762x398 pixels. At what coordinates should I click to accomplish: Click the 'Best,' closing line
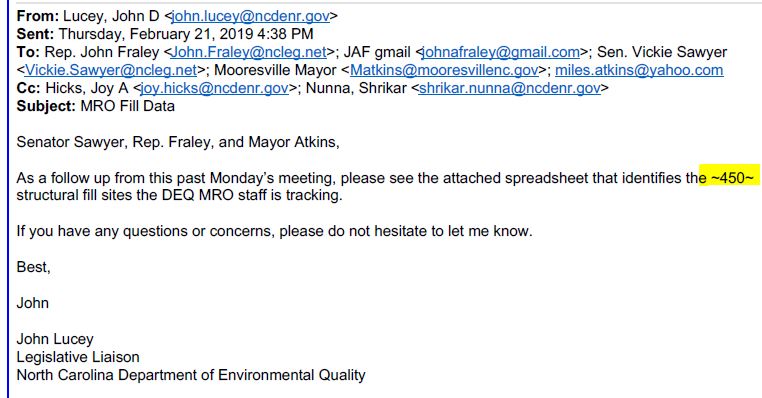click(x=34, y=267)
